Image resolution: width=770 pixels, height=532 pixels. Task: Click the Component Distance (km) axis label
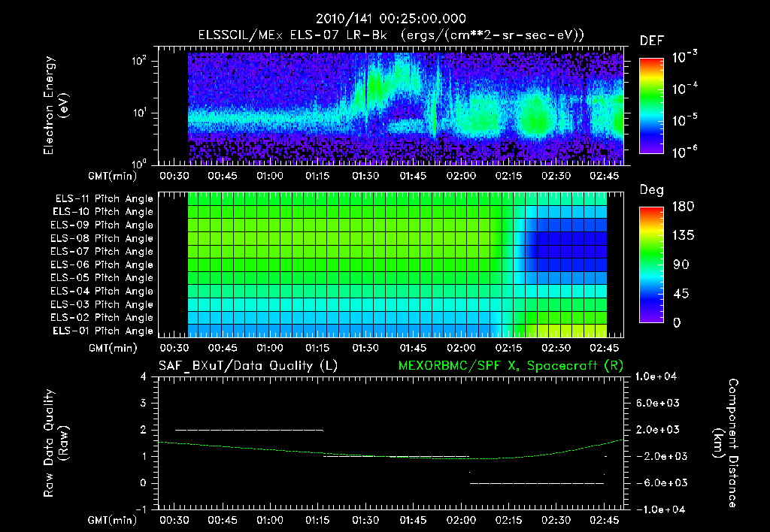pyautogui.click(x=726, y=443)
